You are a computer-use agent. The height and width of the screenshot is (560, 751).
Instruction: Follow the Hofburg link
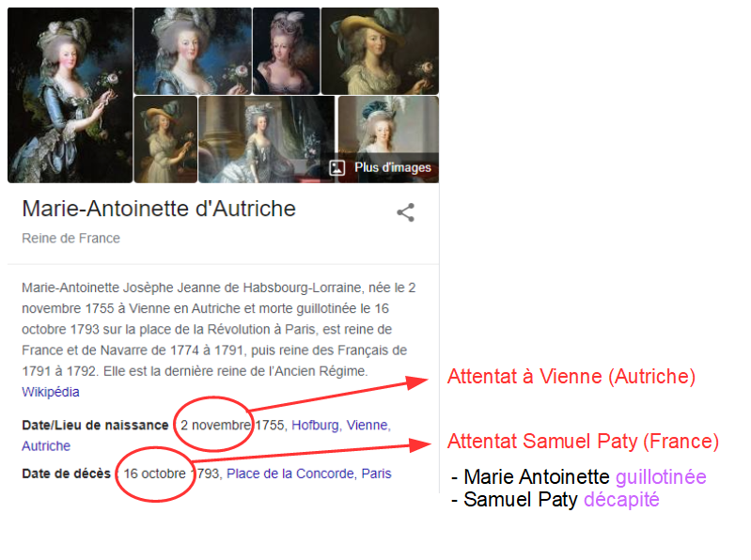pyautogui.click(x=315, y=425)
